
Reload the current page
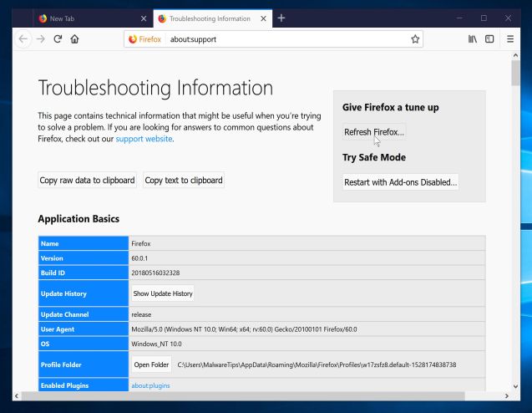(x=58, y=38)
